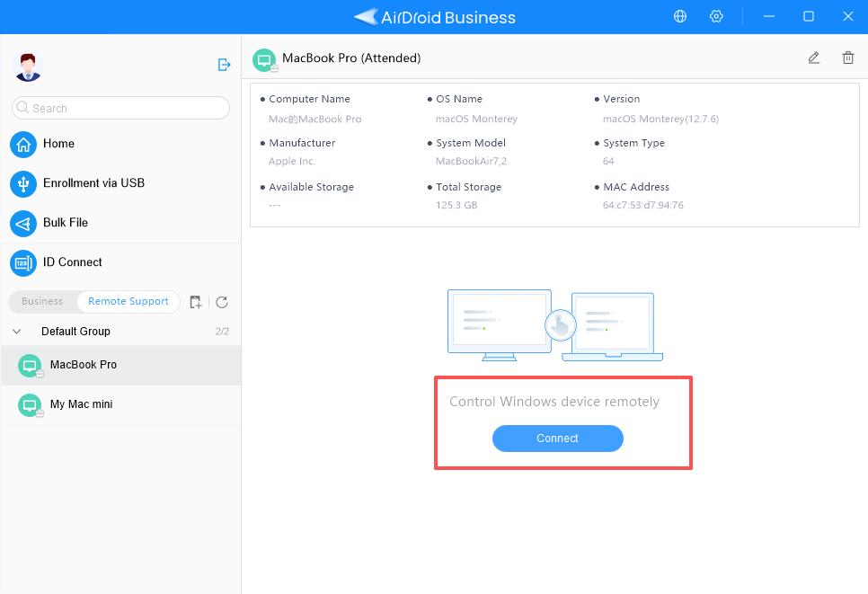Click the header MacBook Pro device icon
This screenshot has width=868, height=594.
264,60
